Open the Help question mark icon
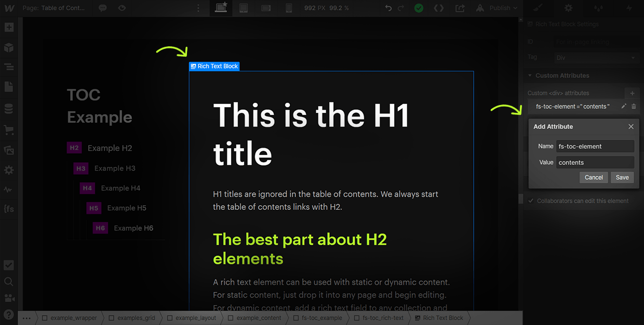The image size is (644, 325). click(9, 314)
